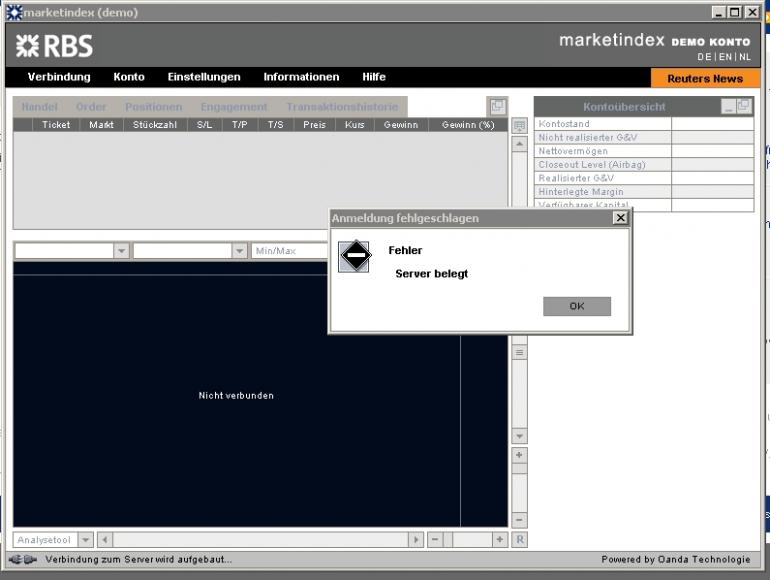This screenshot has width=770, height=580.
Task: Click the Nicht realisierter G&V row
Action: [x=644, y=138]
